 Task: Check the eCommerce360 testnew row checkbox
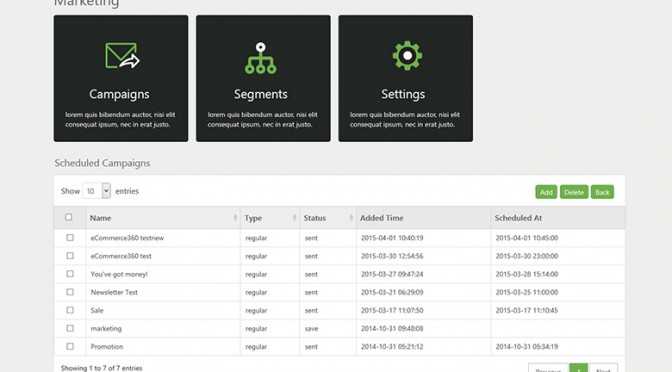[x=70, y=237]
